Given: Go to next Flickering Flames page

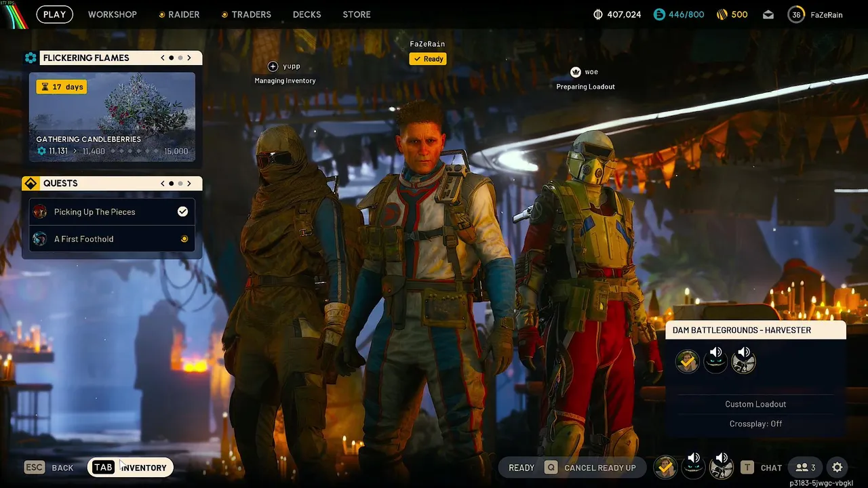Looking at the screenshot, I should coord(189,58).
